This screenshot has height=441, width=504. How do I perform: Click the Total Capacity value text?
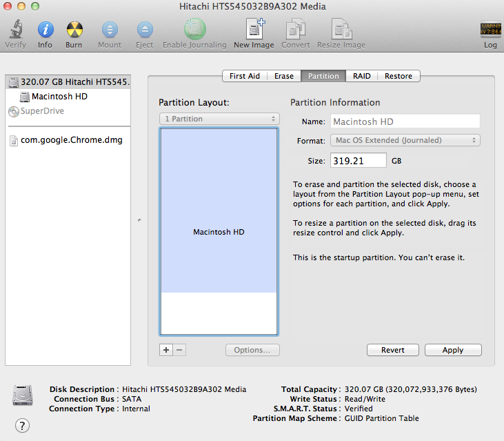click(x=411, y=389)
